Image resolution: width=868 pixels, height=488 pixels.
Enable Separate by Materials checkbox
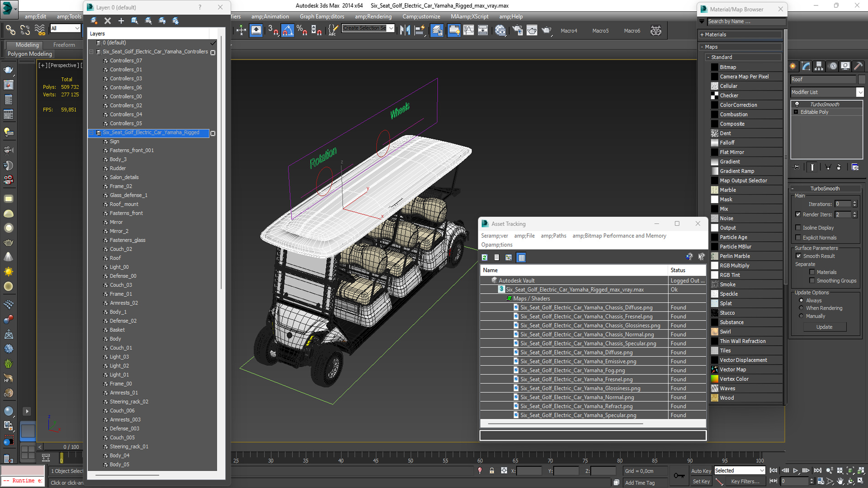(812, 272)
